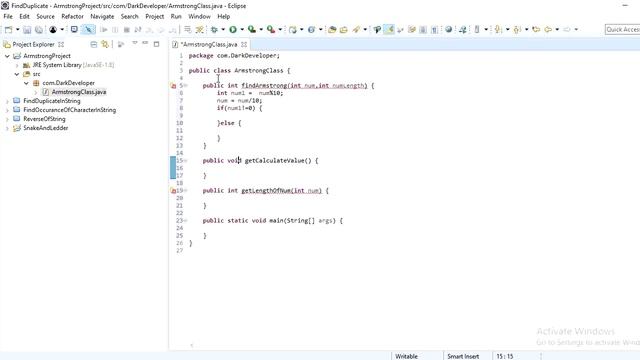Click the Writable status entry

(406, 356)
